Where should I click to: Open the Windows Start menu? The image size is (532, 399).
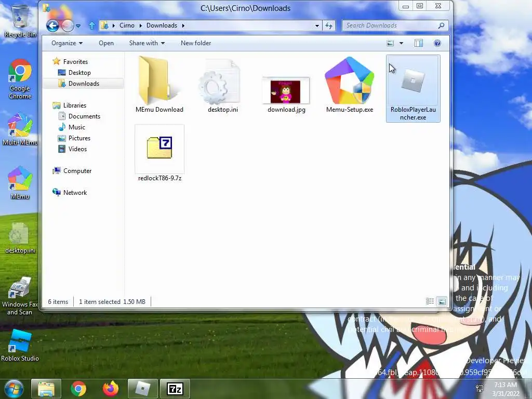pos(14,389)
